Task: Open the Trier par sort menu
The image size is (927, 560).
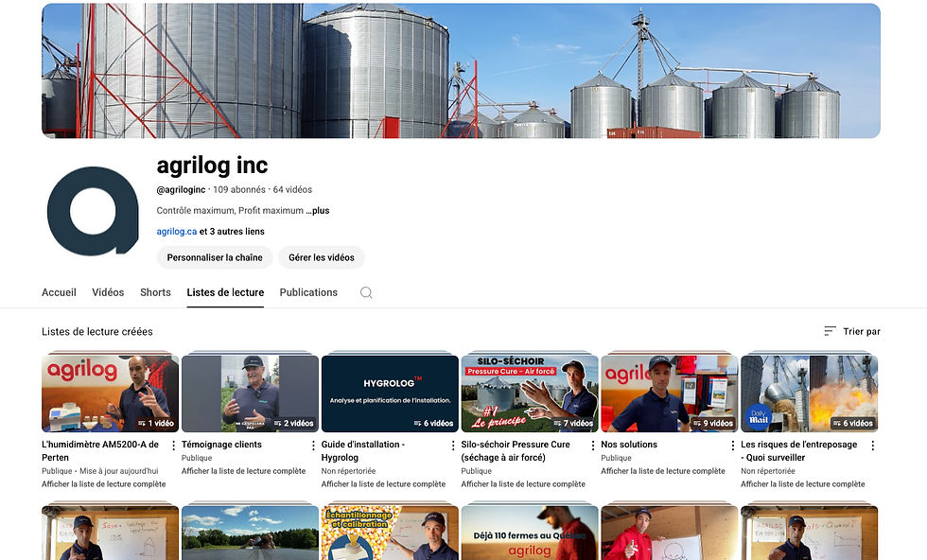Action: 852,331
